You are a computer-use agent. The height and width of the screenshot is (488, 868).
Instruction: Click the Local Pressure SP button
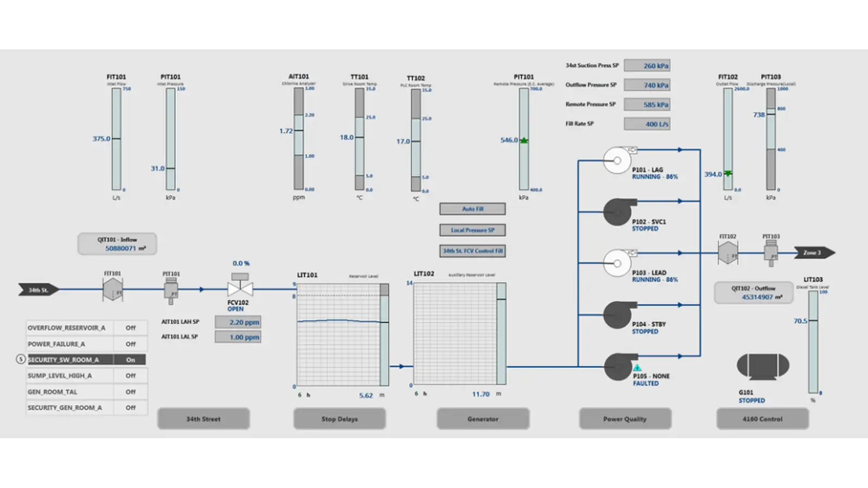473,230
